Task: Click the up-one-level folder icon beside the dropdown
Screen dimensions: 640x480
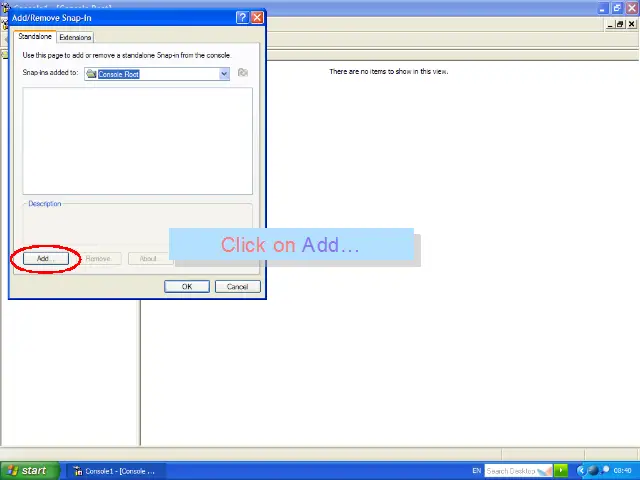Action: [243, 73]
